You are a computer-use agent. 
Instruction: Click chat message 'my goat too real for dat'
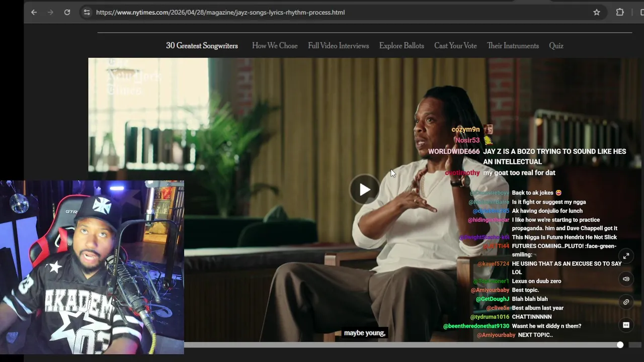point(519,172)
